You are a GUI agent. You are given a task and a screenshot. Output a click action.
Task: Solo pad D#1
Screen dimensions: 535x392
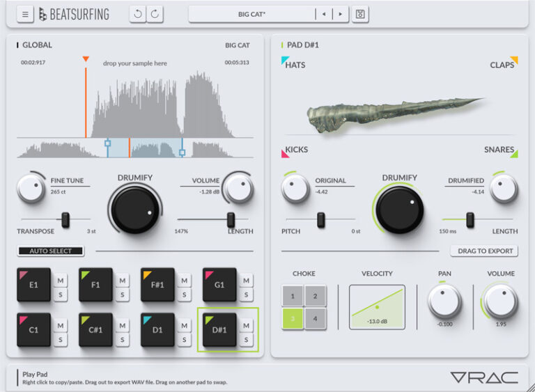point(246,340)
